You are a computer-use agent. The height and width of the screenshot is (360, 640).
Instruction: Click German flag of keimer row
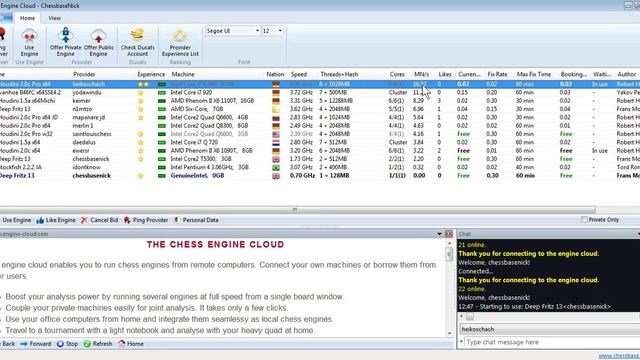coord(276,101)
